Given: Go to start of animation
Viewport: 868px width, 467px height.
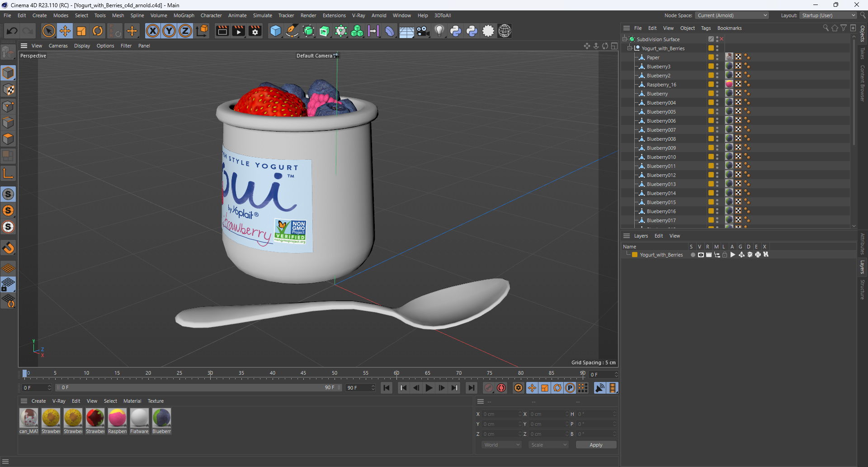Looking at the screenshot, I should pos(387,388).
